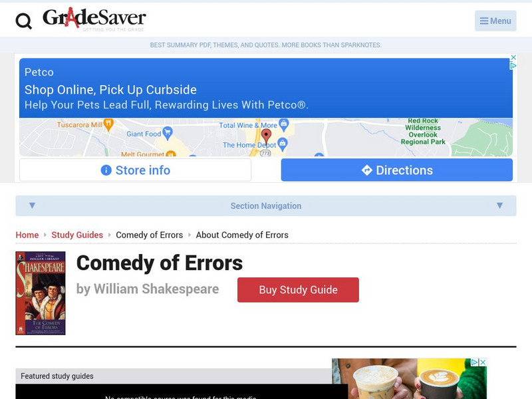The height and width of the screenshot is (399, 532).
Task: Open AdChoices icon on coffee ad
Action: tap(475, 362)
